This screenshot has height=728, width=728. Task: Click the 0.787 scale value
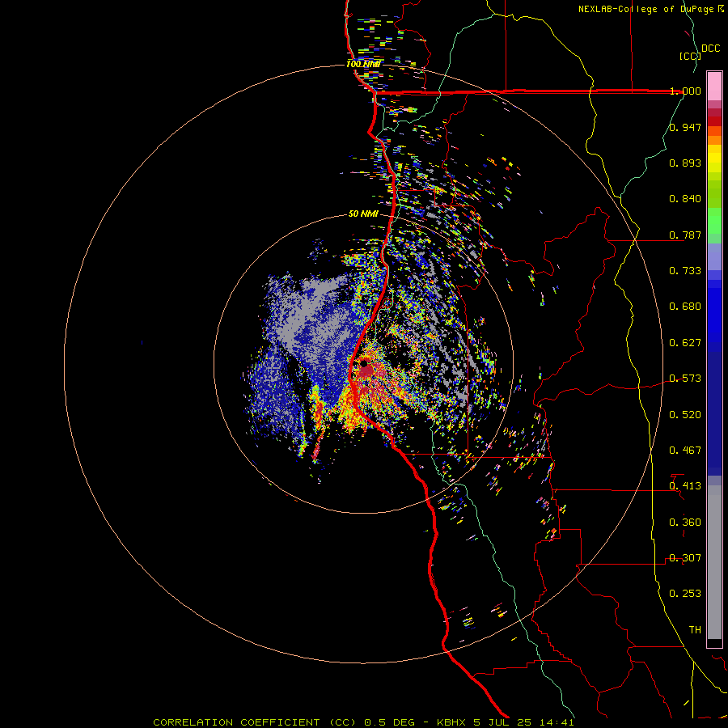(x=685, y=235)
